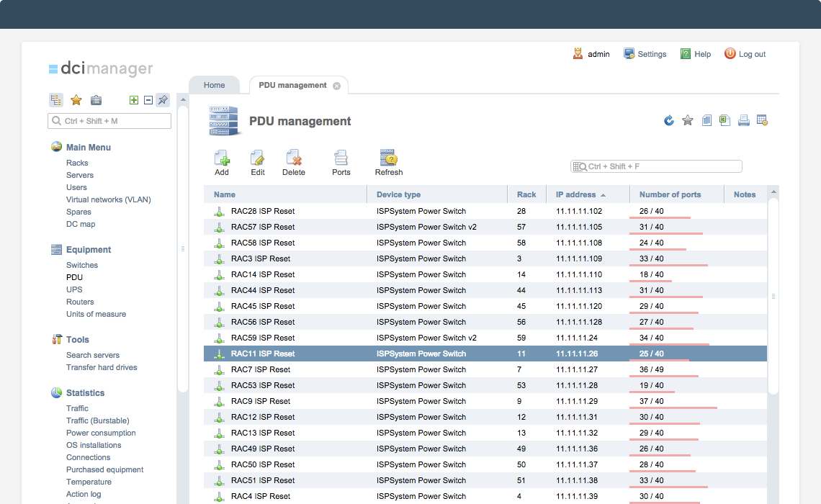Click the copy to clipboard icon
Viewport: 821px width, 504px height.
point(706,121)
